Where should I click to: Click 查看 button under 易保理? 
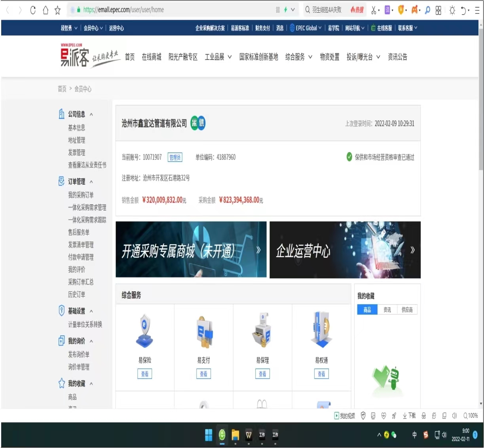point(262,374)
